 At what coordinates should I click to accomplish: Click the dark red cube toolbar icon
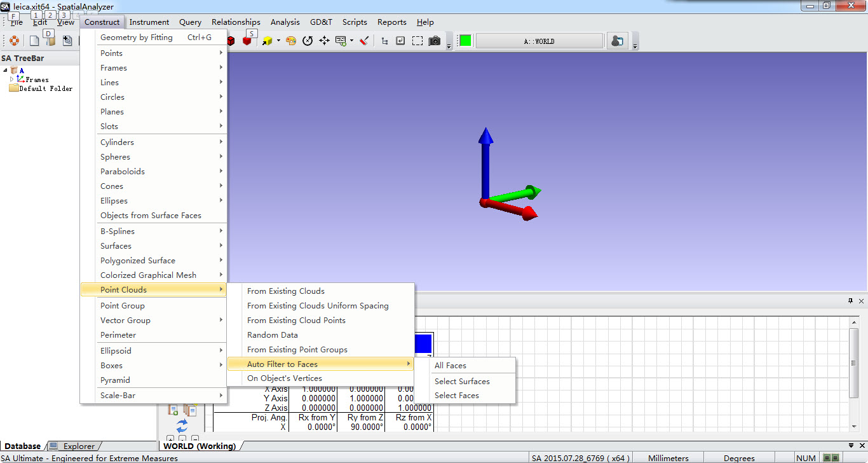click(x=231, y=41)
